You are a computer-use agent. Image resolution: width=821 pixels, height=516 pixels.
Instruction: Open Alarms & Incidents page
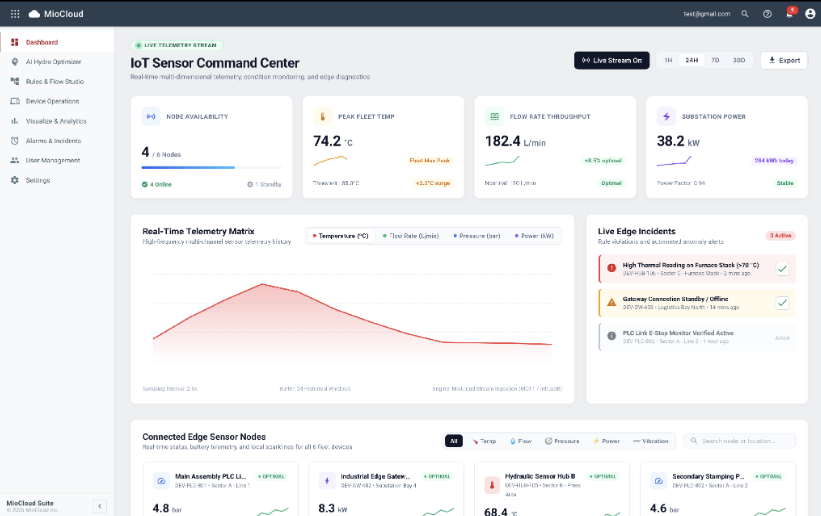point(57,140)
